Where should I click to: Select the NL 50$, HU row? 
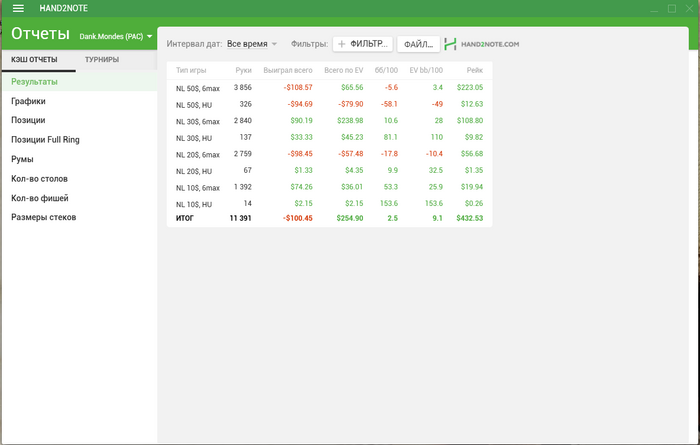coord(329,104)
